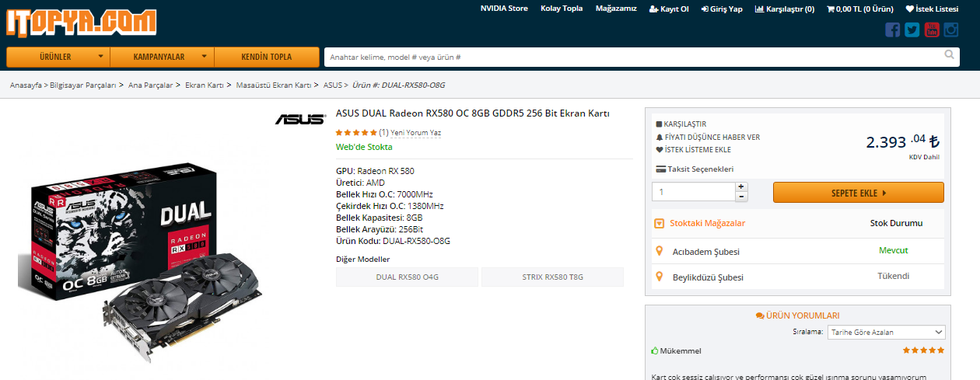This screenshot has width=980, height=380.
Task: Focus the product search field
Action: point(632,58)
